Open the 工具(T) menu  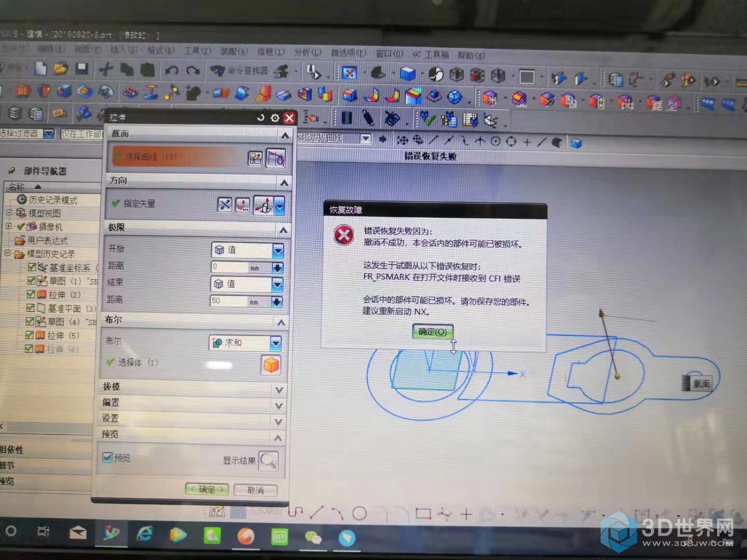(197, 50)
